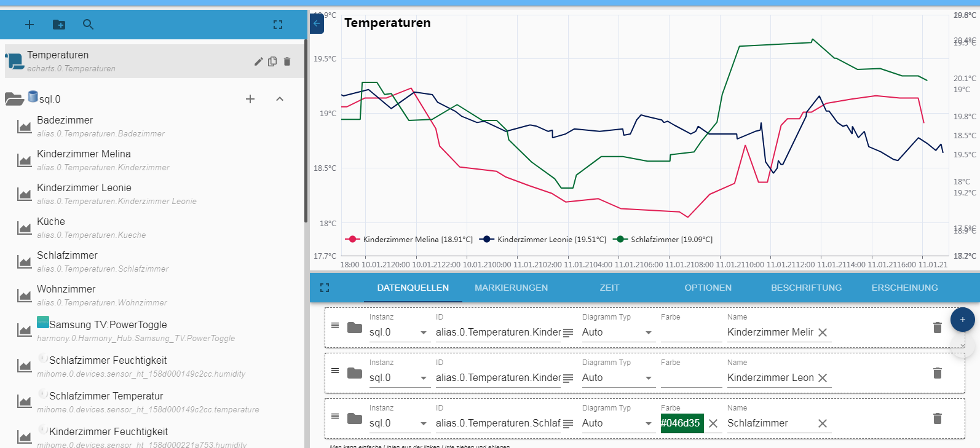Collapse the sql.0 instance list
The height and width of the screenshot is (448, 980).
click(x=280, y=99)
